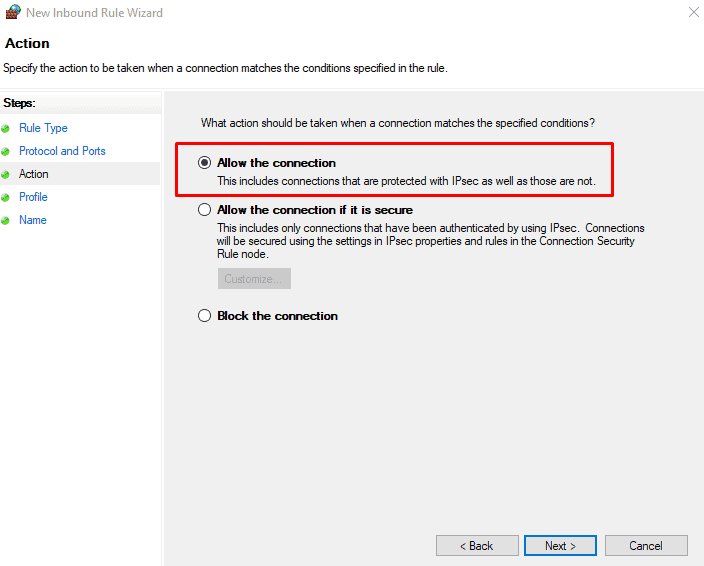704x566 pixels.
Task: Jump to the Profile step
Action: (33, 197)
